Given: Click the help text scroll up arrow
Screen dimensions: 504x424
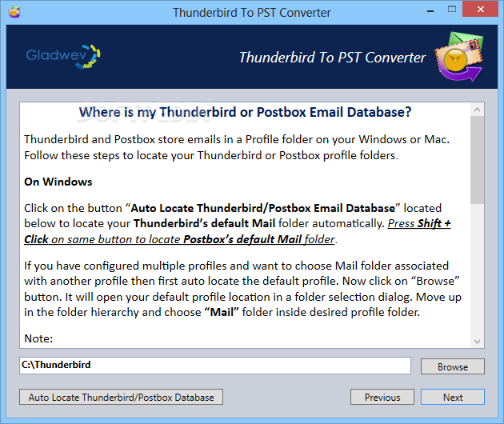Looking at the screenshot, I should tap(478, 110).
